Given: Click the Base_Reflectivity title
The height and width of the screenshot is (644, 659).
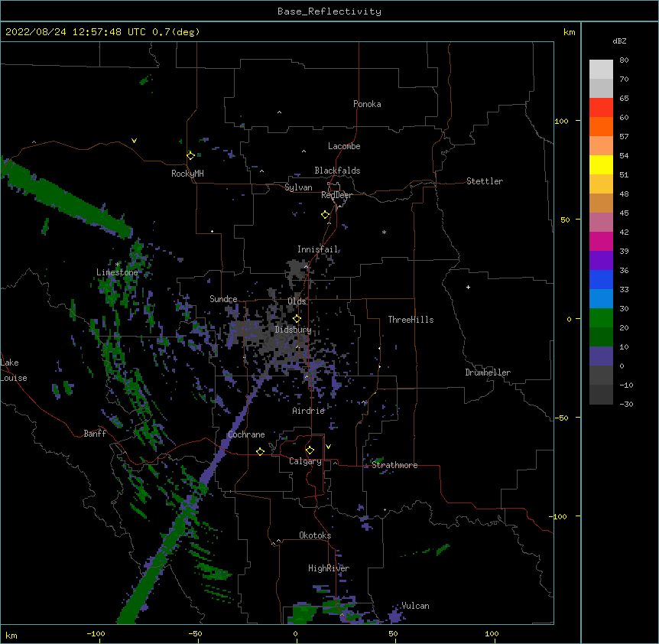Looking at the screenshot, I should point(329,11).
